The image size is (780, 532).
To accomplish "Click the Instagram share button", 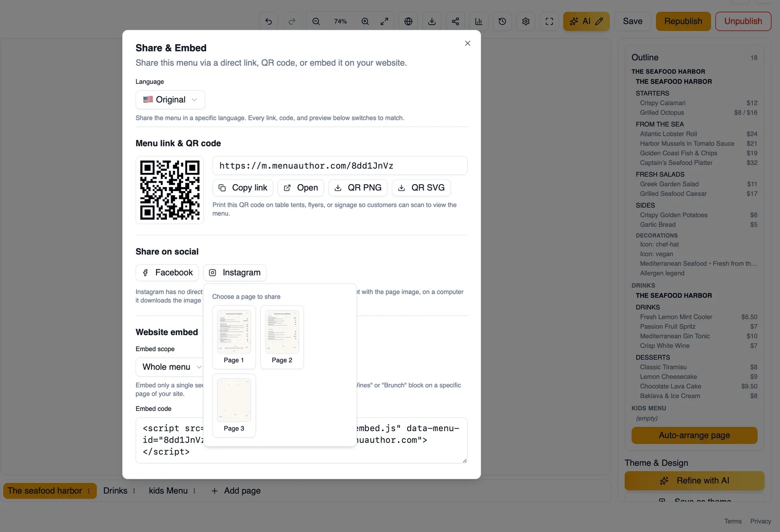I will [235, 273].
